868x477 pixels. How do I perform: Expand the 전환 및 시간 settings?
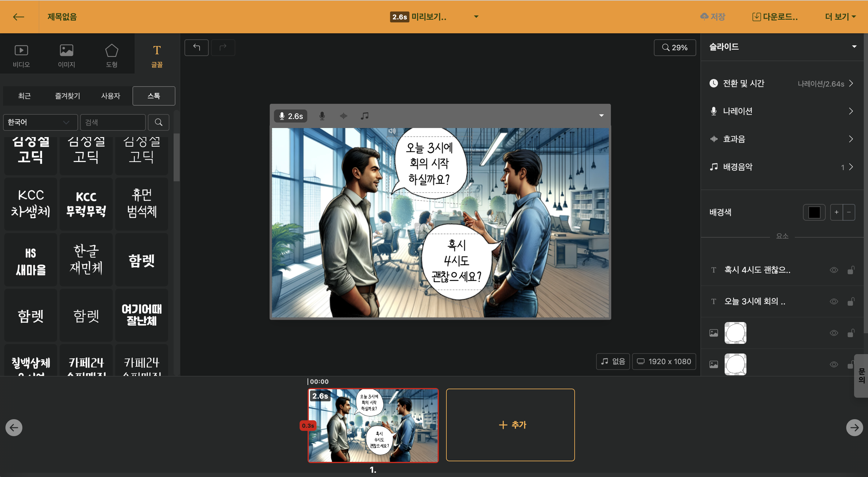[782, 83]
